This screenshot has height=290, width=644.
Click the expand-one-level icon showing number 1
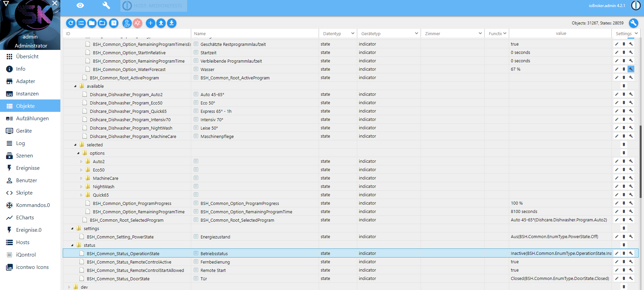114,23
